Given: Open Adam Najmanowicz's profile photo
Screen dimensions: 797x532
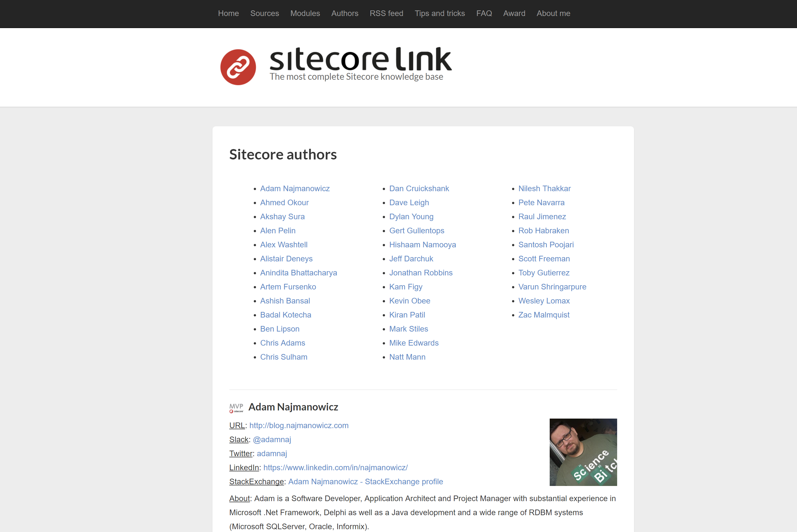Looking at the screenshot, I should [583, 452].
